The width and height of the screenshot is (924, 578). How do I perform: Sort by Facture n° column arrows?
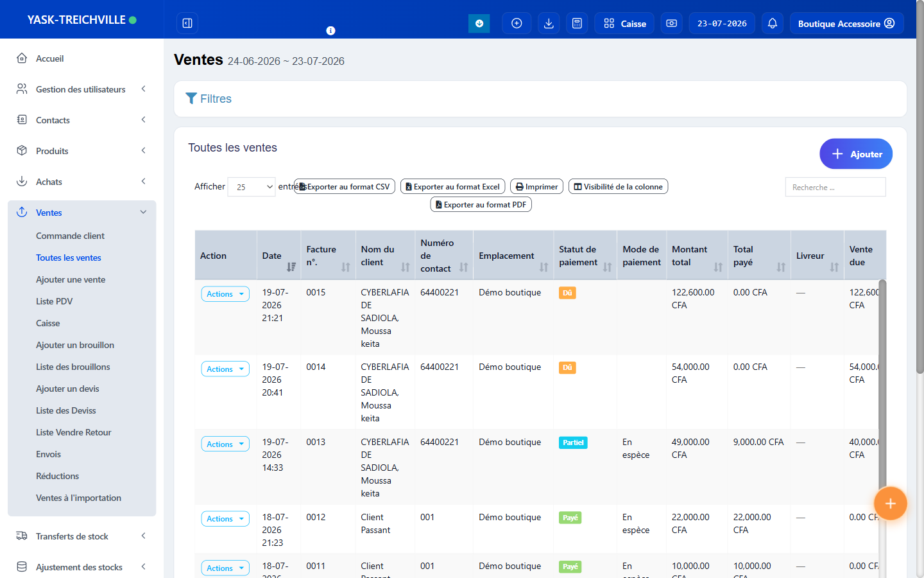(x=346, y=267)
